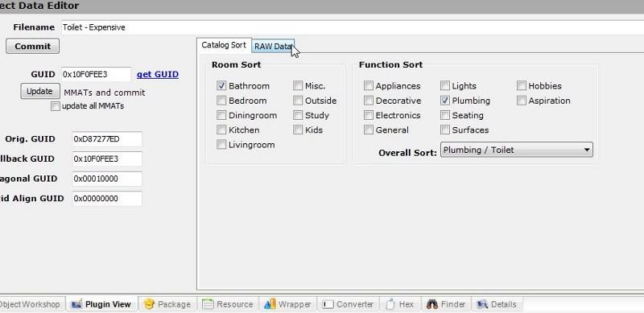
Task: Check the Diningroom room sort
Action: (x=221, y=115)
